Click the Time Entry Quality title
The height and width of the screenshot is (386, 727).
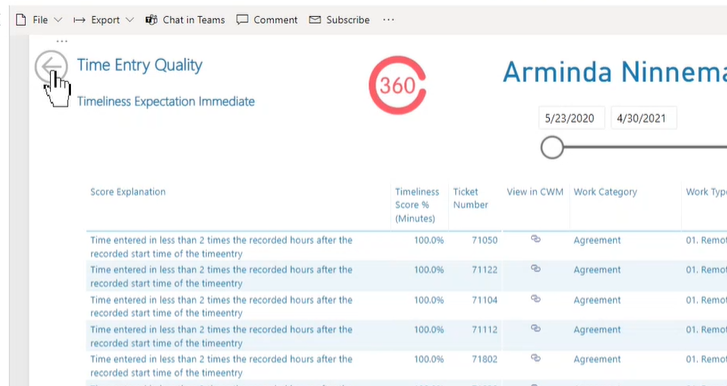pos(140,65)
